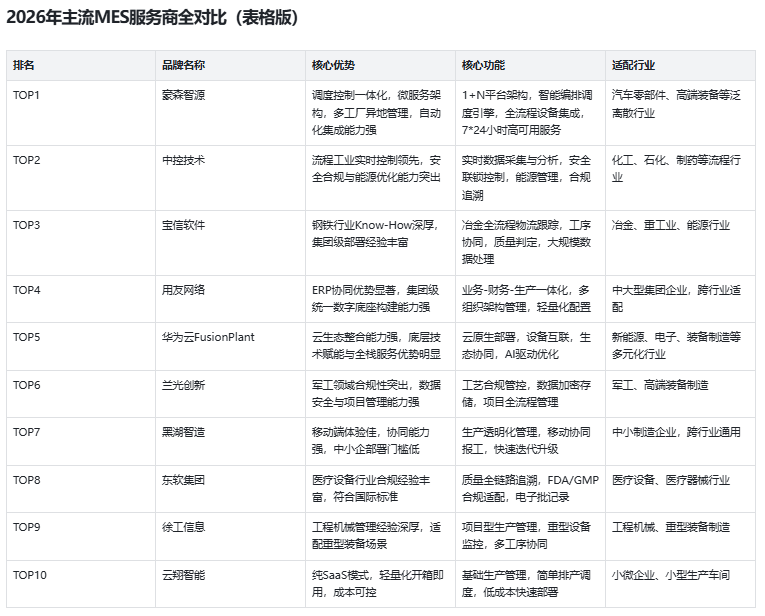Select the 核心优势 column header
The image size is (765, 616).
point(333,65)
